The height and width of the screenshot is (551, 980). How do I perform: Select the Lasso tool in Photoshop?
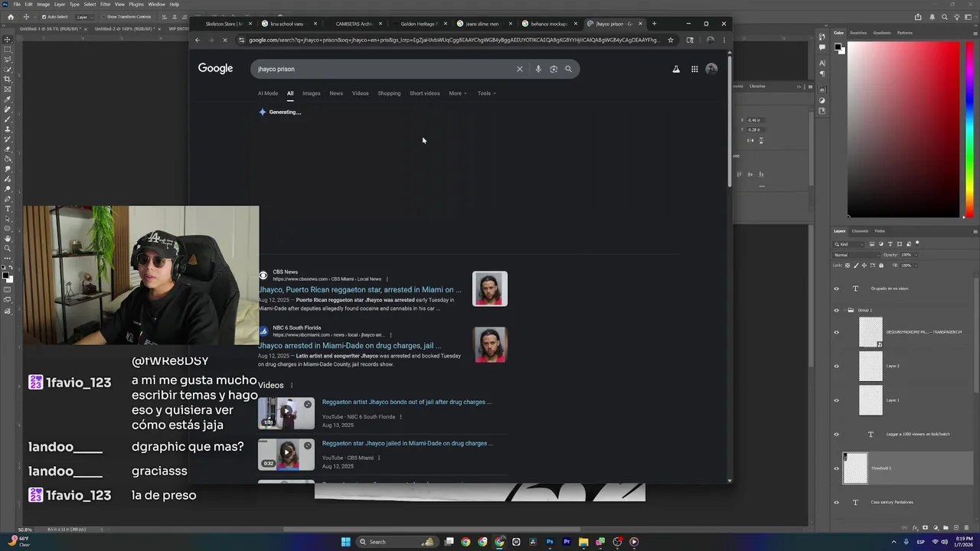(8, 60)
